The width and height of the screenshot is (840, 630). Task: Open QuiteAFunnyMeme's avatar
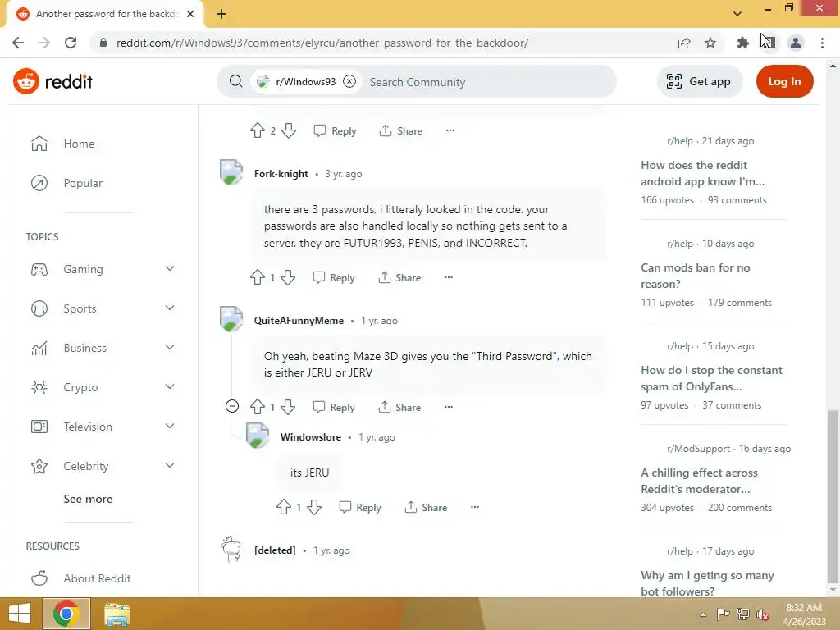coord(231,319)
